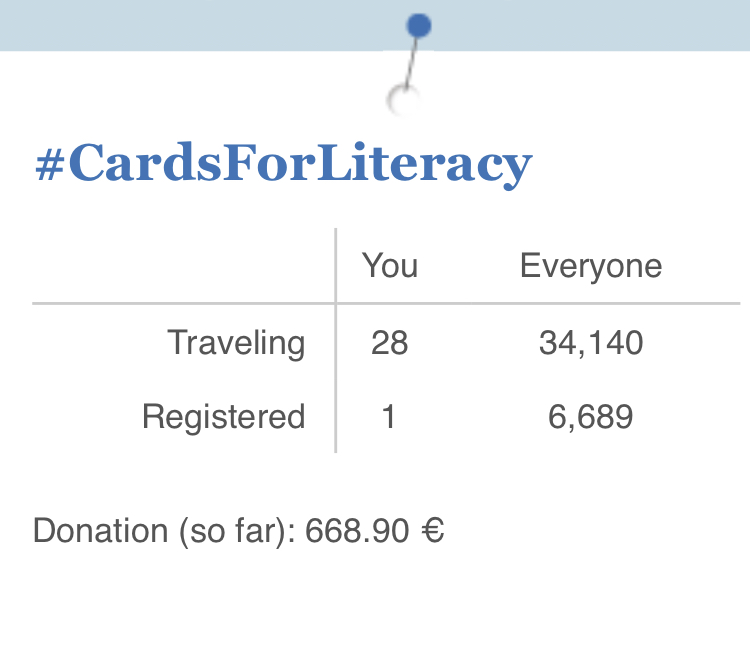Select the Registered row label
This screenshot has width=750, height=650.
pos(224,417)
